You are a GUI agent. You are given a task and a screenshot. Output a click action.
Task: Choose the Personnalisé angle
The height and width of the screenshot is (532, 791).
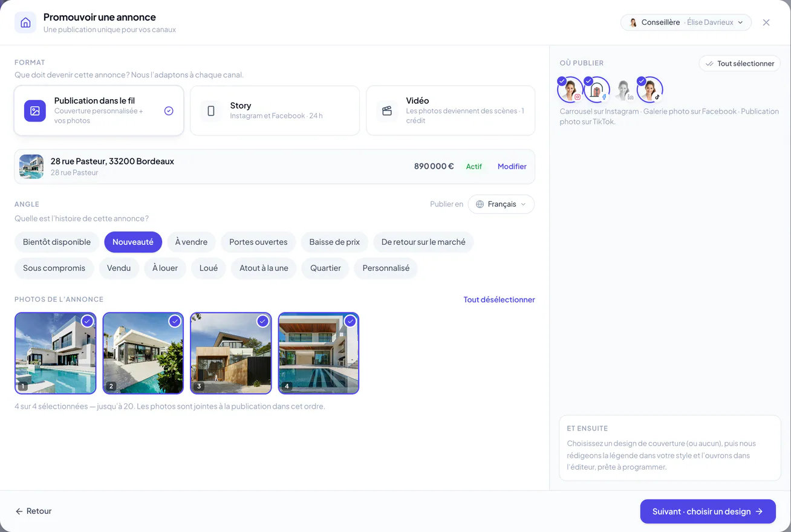point(386,268)
